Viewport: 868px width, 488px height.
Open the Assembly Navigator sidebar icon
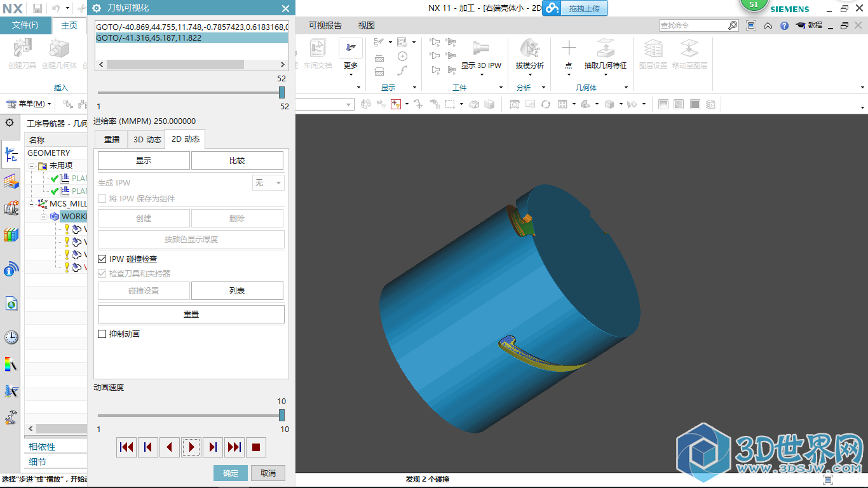(x=11, y=208)
